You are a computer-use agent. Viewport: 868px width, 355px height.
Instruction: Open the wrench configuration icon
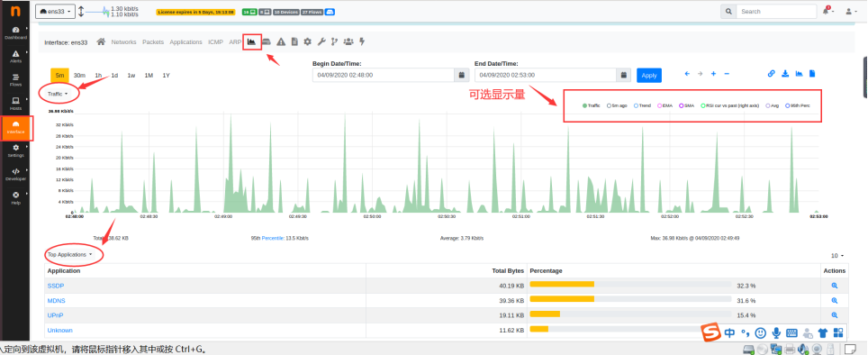pyautogui.click(x=321, y=41)
